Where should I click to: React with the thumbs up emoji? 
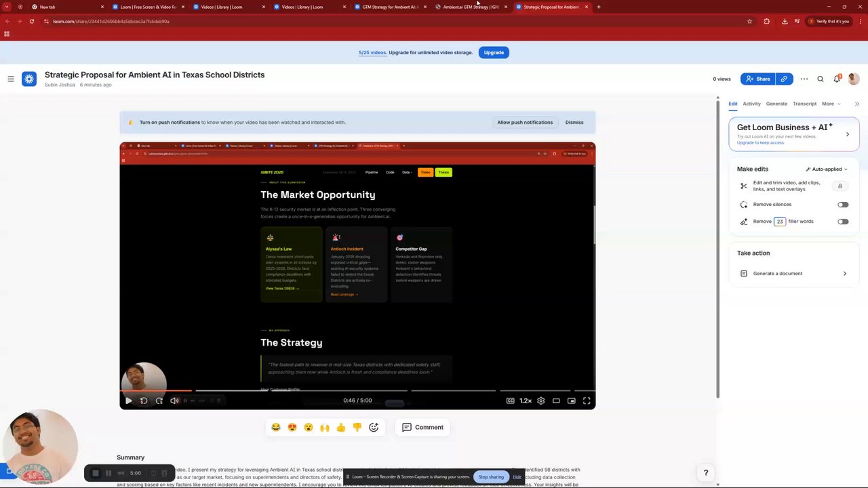(341, 427)
